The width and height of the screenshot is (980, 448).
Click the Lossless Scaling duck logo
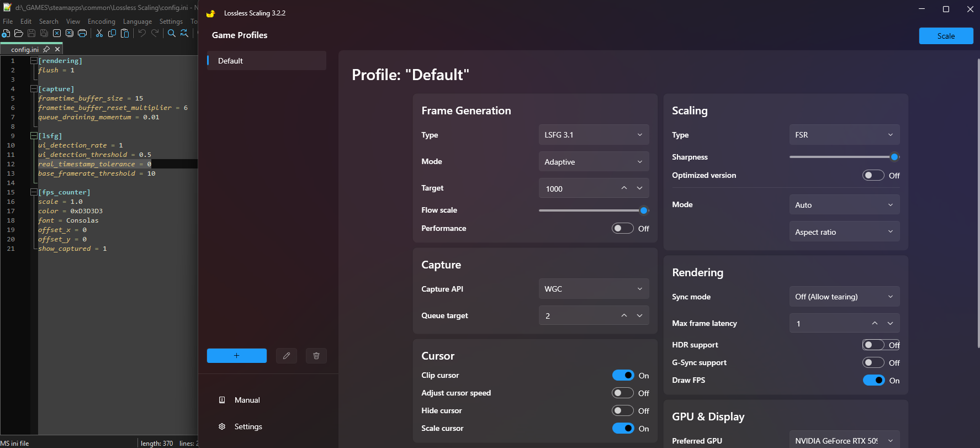point(210,13)
